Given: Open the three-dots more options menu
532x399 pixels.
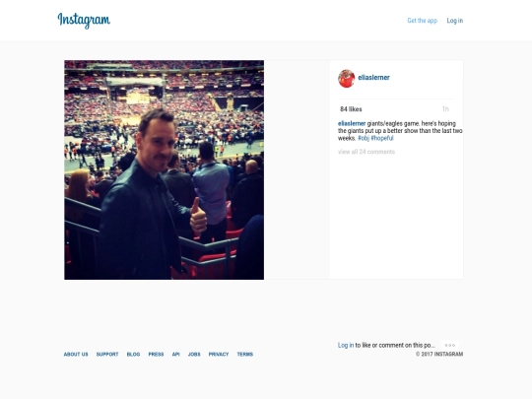Looking at the screenshot, I should coord(450,346).
